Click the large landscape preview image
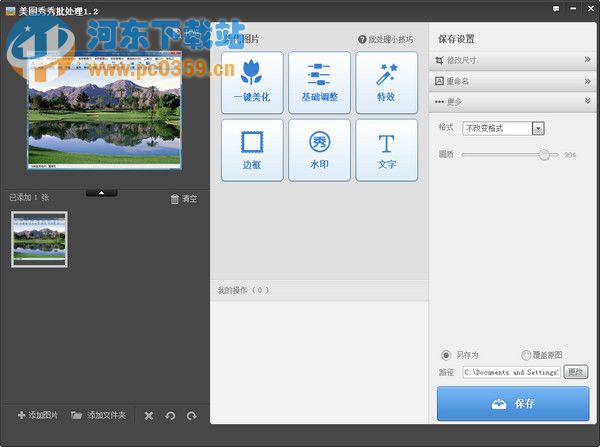Image resolution: width=600 pixels, height=447 pixels. pos(104,112)
